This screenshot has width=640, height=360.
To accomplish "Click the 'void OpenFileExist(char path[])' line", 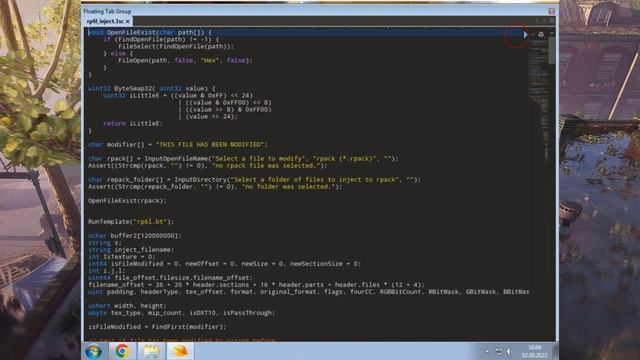I will click(150, 32).
